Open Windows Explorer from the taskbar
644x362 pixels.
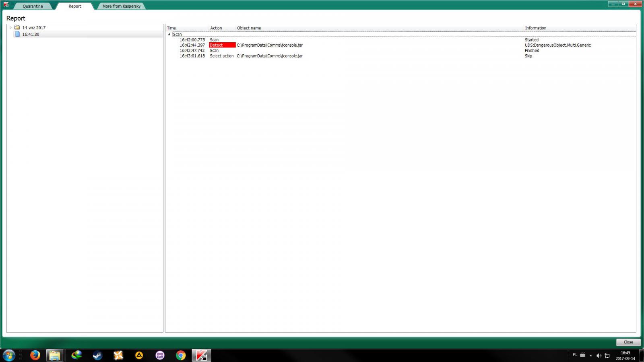[x=55, y=355]
